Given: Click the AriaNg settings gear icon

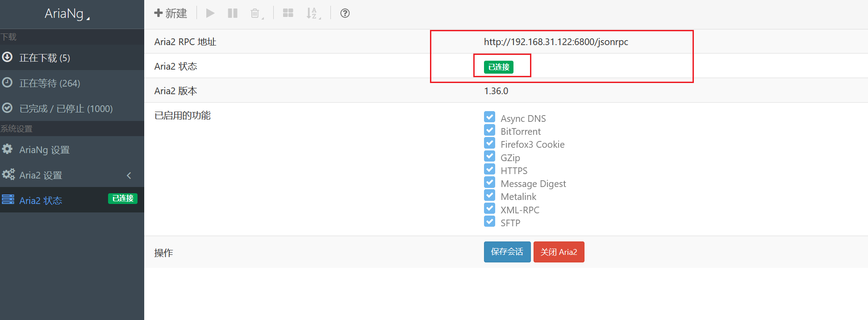Looking at the screenshot, I should (x=7, y=149).
